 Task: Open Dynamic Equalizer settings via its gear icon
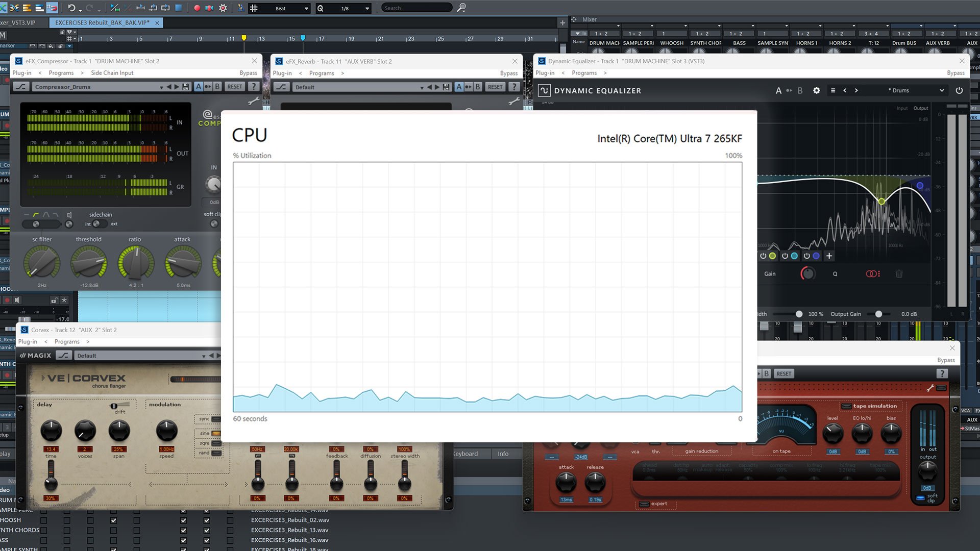[x=816, y=90]
